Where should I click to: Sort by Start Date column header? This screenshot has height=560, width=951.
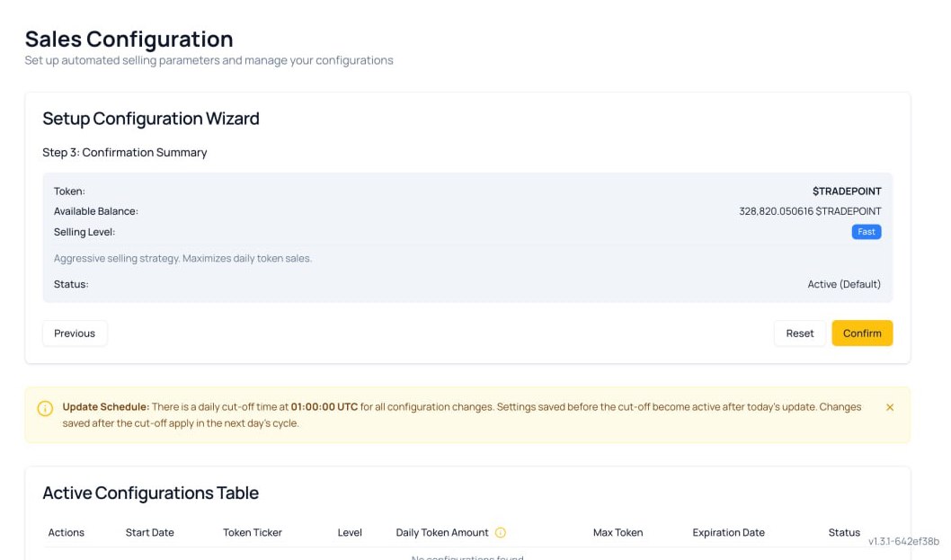pos(150,532)
